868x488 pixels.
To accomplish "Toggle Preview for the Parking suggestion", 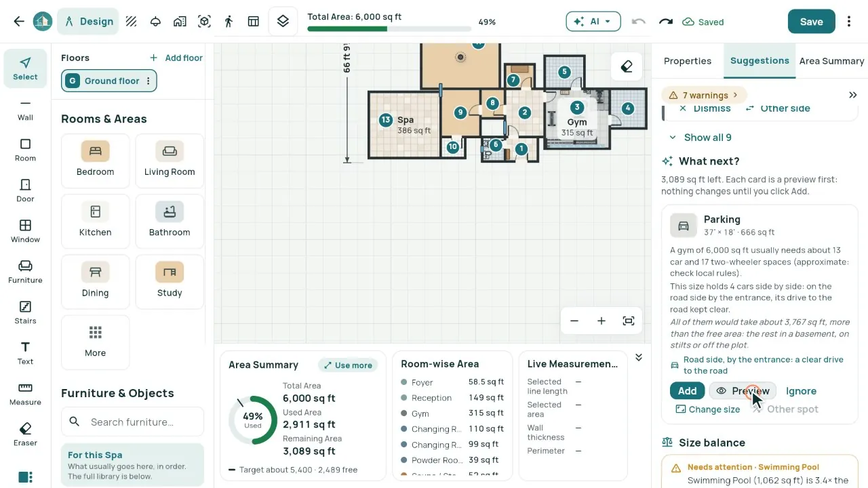I will pyautogui.click(x=743, y=391).
